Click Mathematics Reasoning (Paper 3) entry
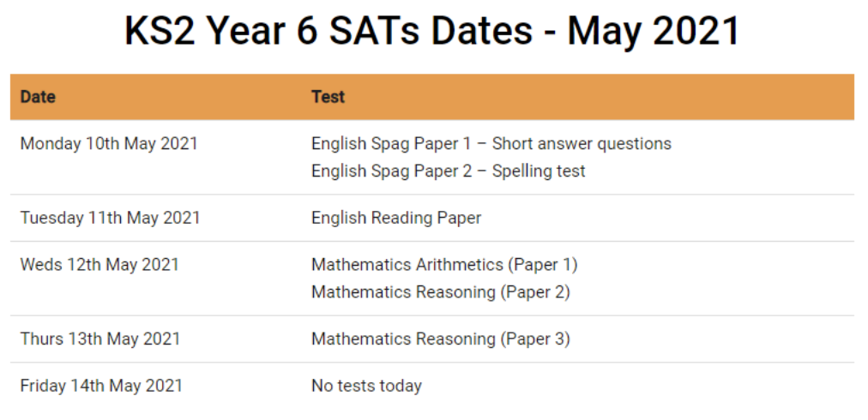868x420 pixels. coord(441,339)
